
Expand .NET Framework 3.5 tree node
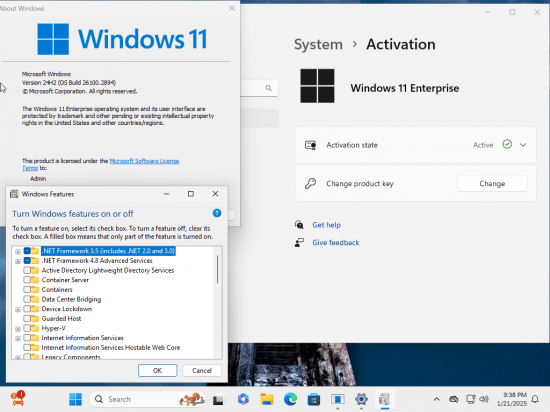click(x=18, y=251)
